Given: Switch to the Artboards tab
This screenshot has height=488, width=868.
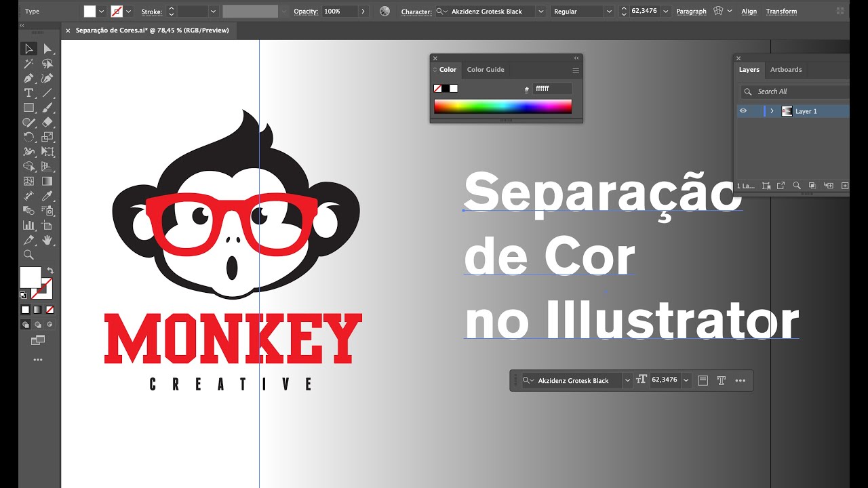Looking at the screenshot, I should point(786,69).
